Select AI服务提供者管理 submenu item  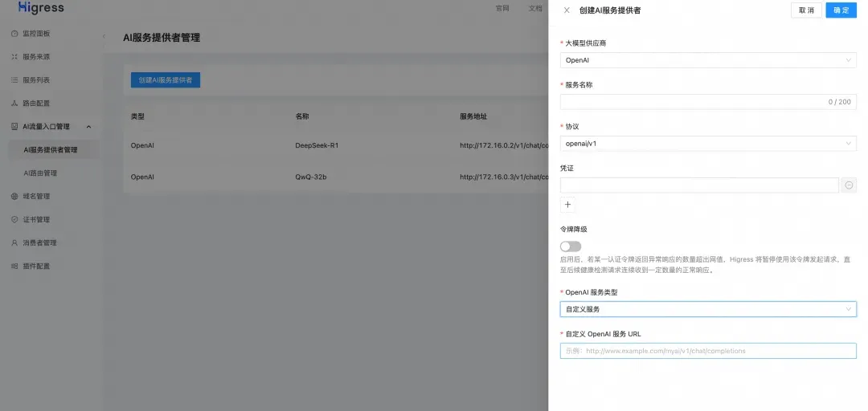click(54, 150)
